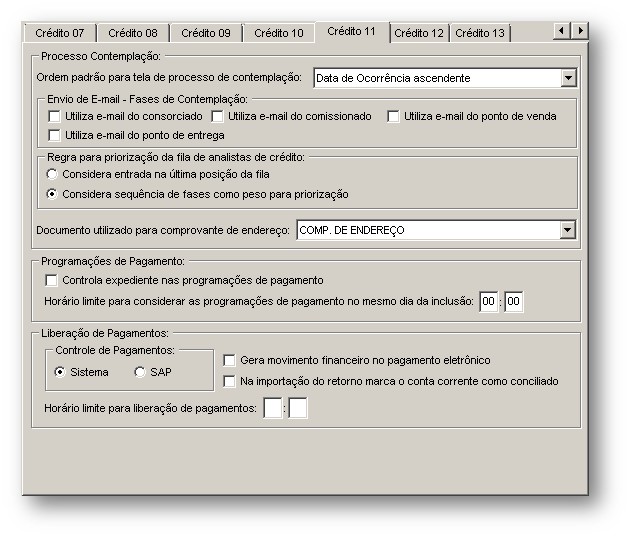
Task: Click the Programações de Pagamento group label
Action: pos(113,261)
